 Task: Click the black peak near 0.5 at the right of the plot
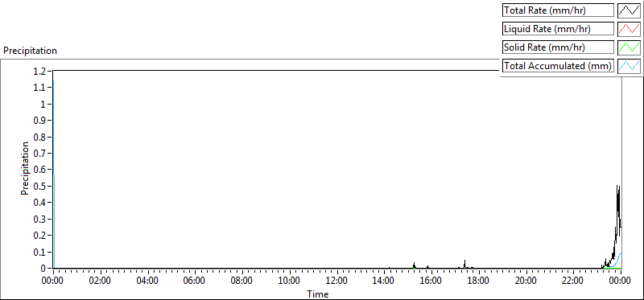[x=618, y=187]
